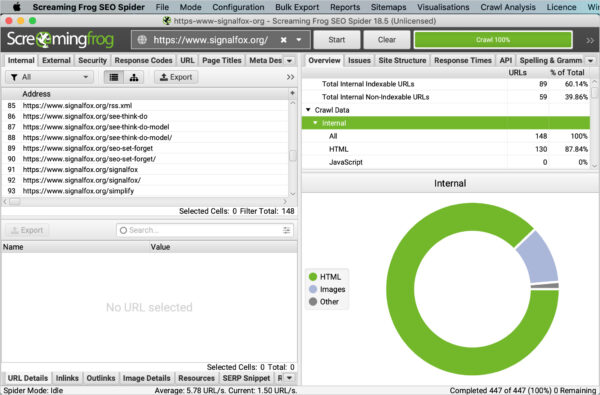
Task: Switch to tree view icon
Action: coord(134,77)
